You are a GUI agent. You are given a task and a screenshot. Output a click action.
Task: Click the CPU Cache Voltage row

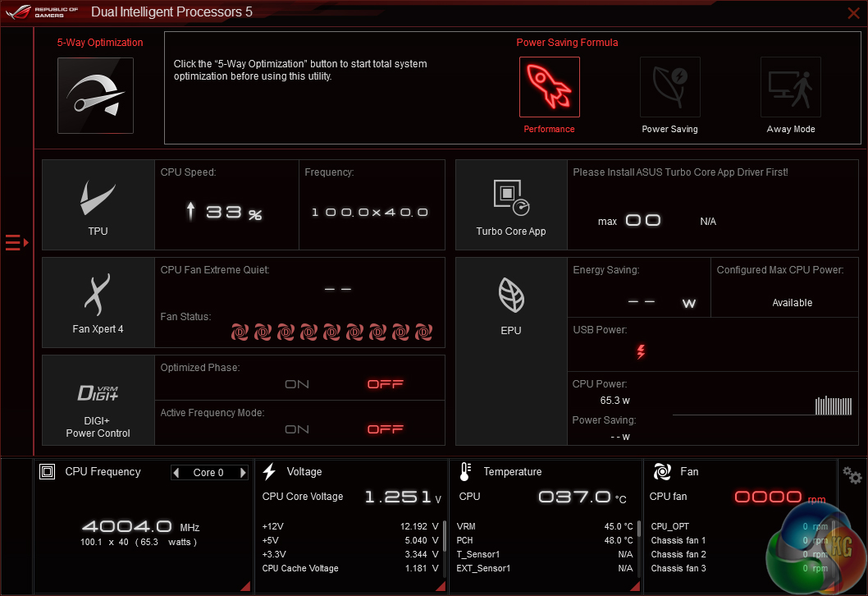pos(350,568)
